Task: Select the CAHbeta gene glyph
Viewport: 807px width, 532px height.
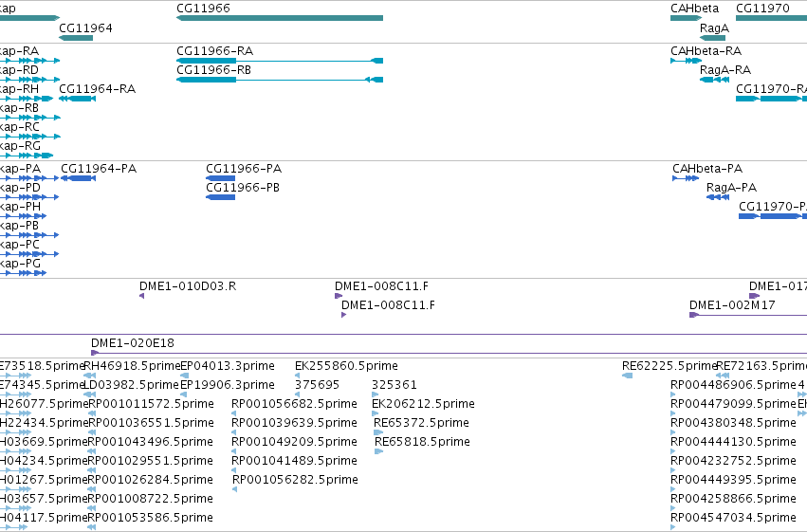Action: pos(686,18)
